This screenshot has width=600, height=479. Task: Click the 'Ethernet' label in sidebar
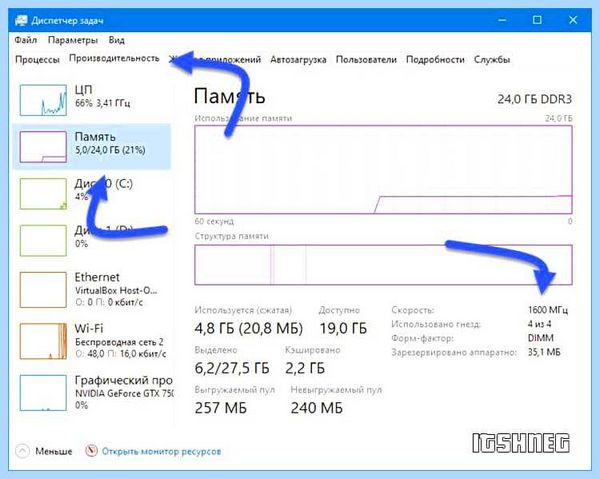pos(97,277)
